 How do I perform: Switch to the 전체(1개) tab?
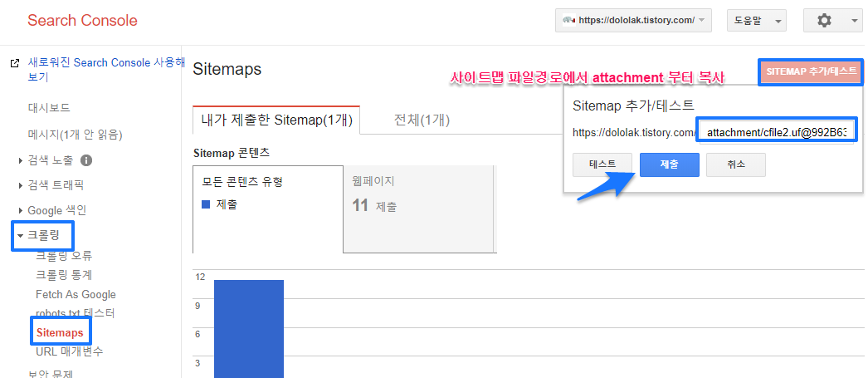click(422, 120)
